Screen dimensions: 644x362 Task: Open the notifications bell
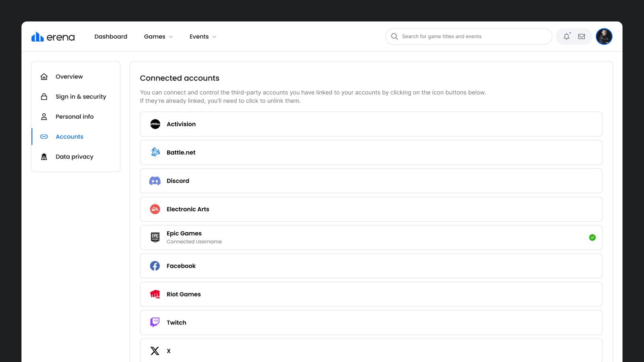coord(566,37)
